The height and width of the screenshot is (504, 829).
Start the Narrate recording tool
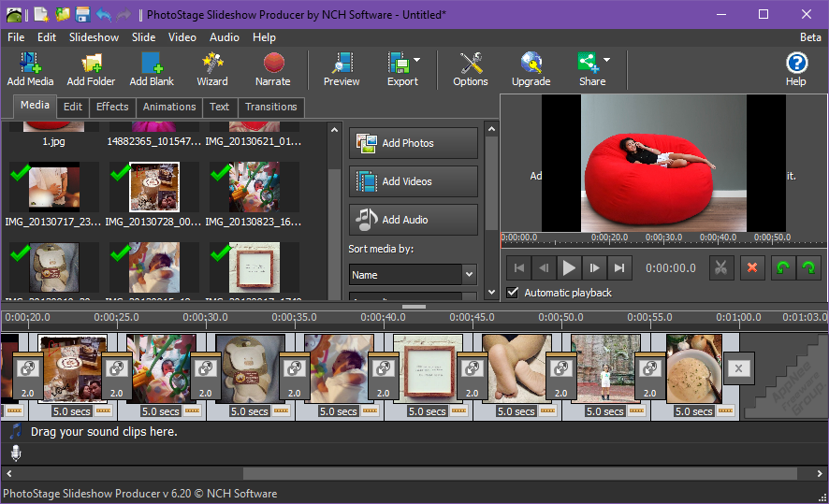(x=273, y=68)
